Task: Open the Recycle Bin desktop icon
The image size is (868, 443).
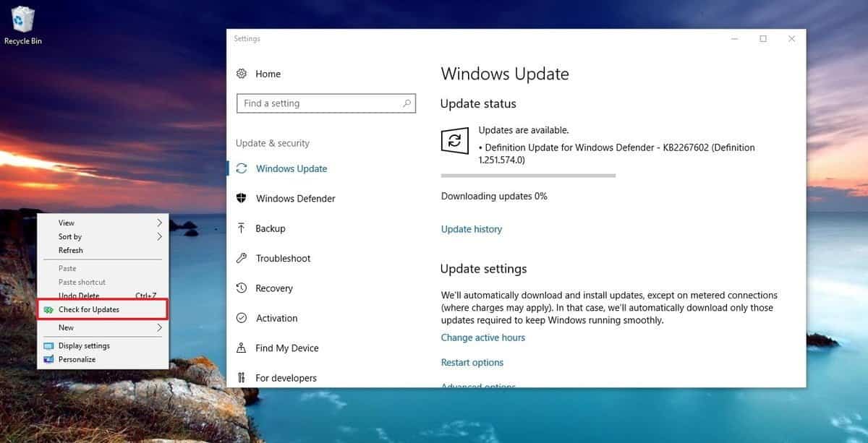Action: (23, 25)
